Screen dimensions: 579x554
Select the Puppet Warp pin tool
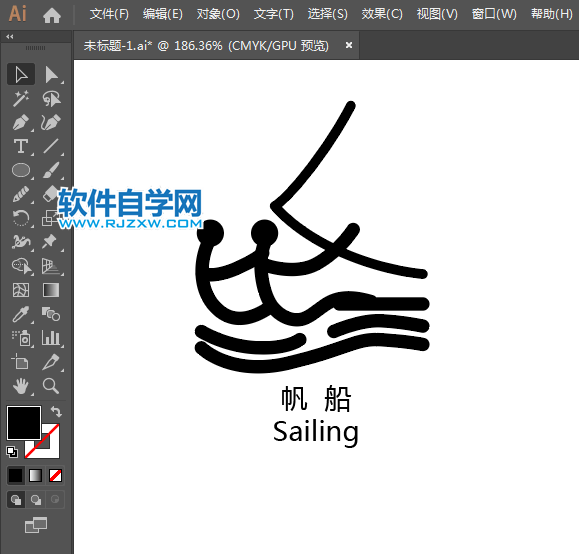pos(50,242)
